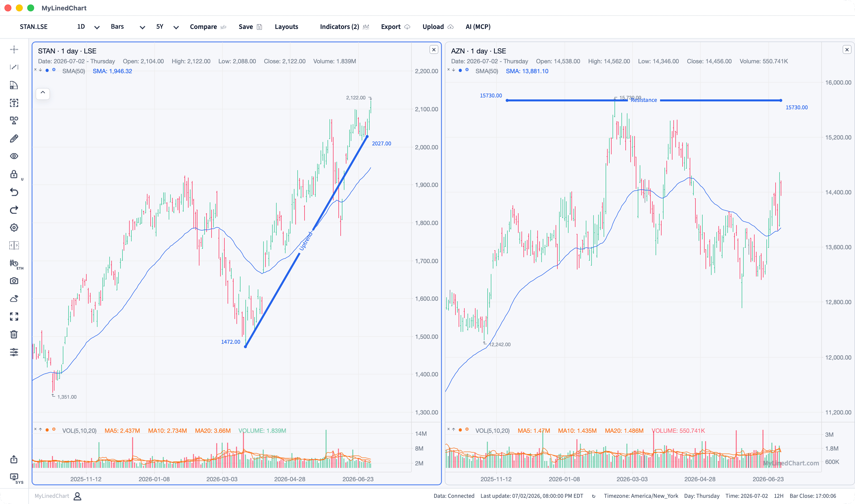Enter fullscreen with the expand icon
This screenshot has height=504, width=855.
(14, 317)
